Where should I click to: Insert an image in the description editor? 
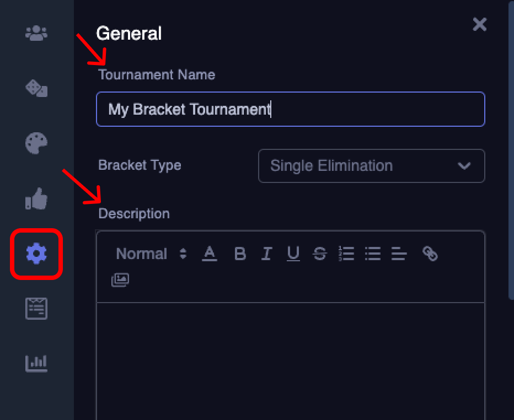(120, 280)
